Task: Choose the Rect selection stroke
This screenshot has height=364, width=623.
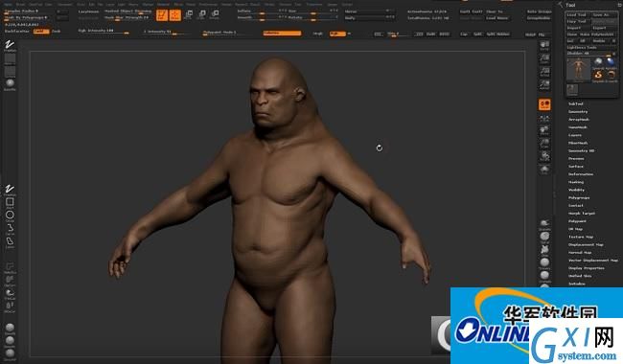Action: [10, 202]
